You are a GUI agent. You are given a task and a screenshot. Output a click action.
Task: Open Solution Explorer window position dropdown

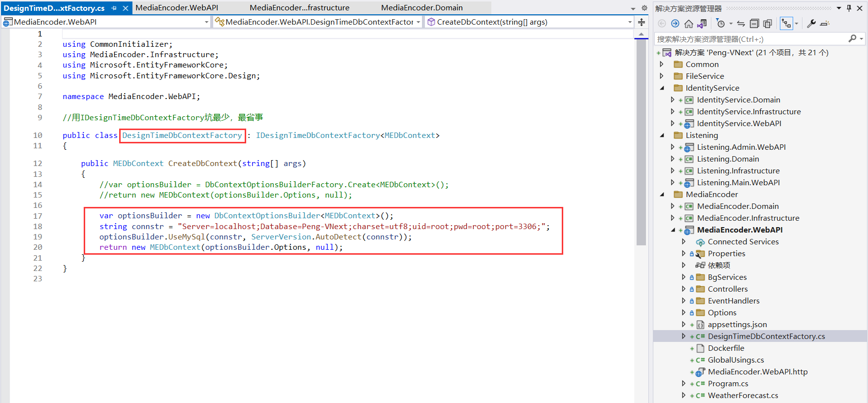[839, 8]
